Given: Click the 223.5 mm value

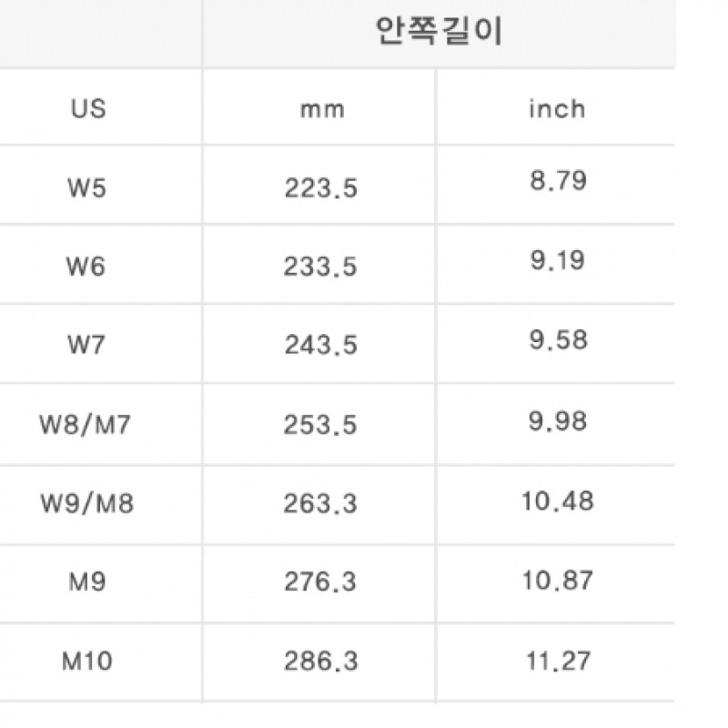Looking at the screenshot, I should coord(321,188).
